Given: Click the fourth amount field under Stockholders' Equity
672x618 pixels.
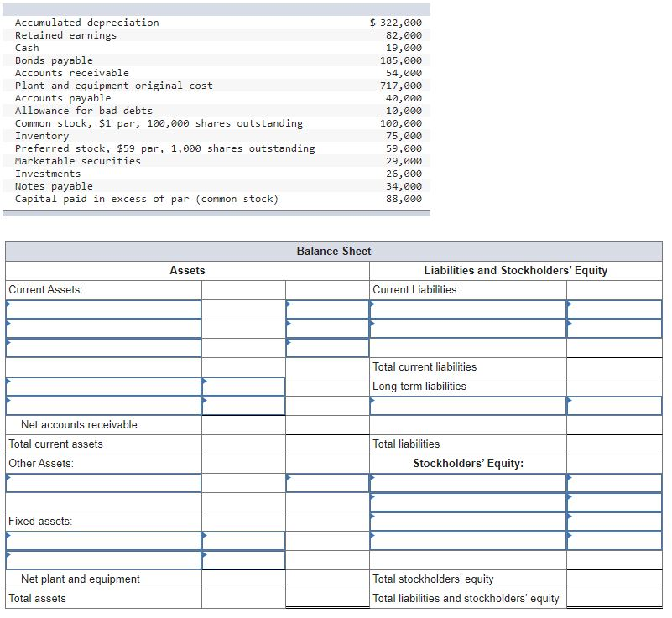Looking at the screenshot, I should (x=614, y=541).
